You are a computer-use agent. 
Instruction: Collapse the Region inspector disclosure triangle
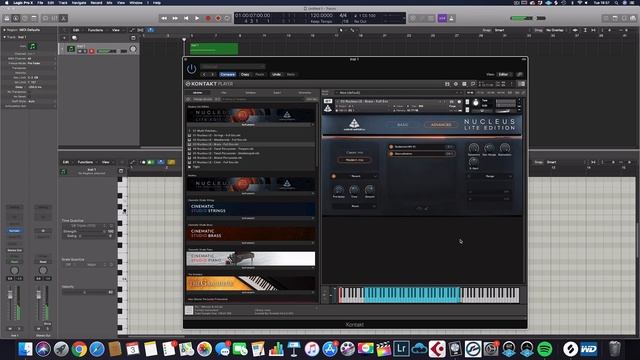coord(4,30)
